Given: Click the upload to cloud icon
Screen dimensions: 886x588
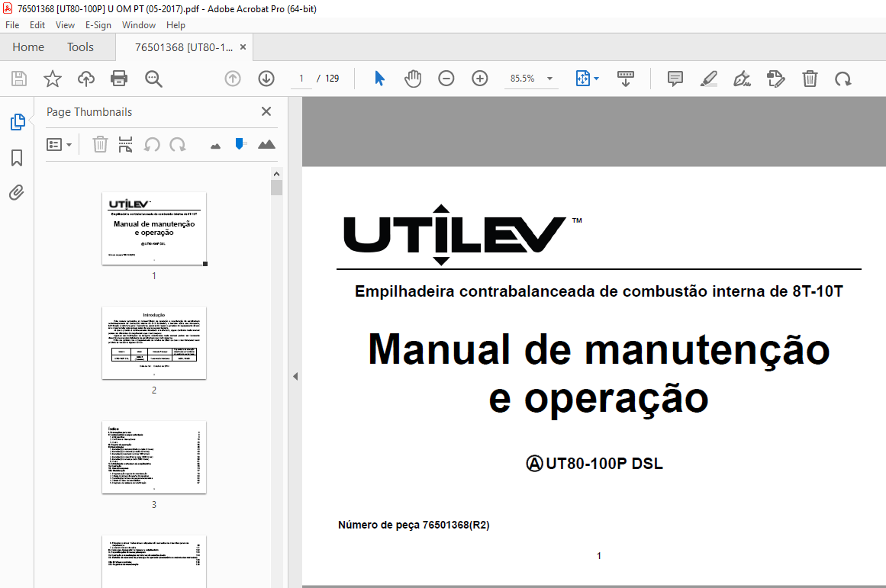Looking at the screenshot, I should [86, 79].
